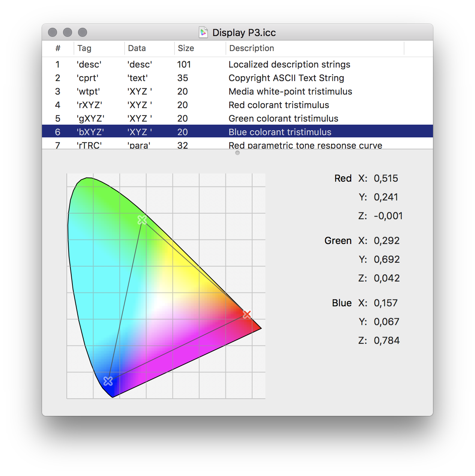Click Blue Z value 0,784

coord(387,340)
